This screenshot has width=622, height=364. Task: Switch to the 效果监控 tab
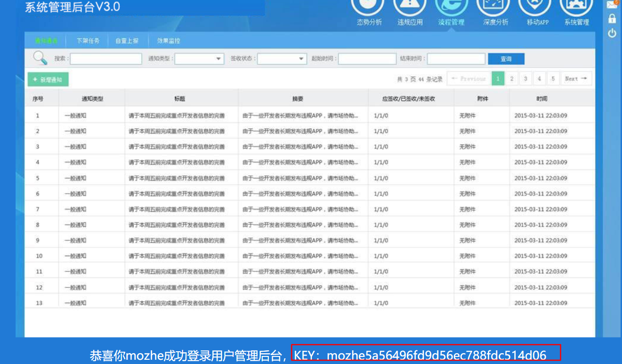coord(169,41)
